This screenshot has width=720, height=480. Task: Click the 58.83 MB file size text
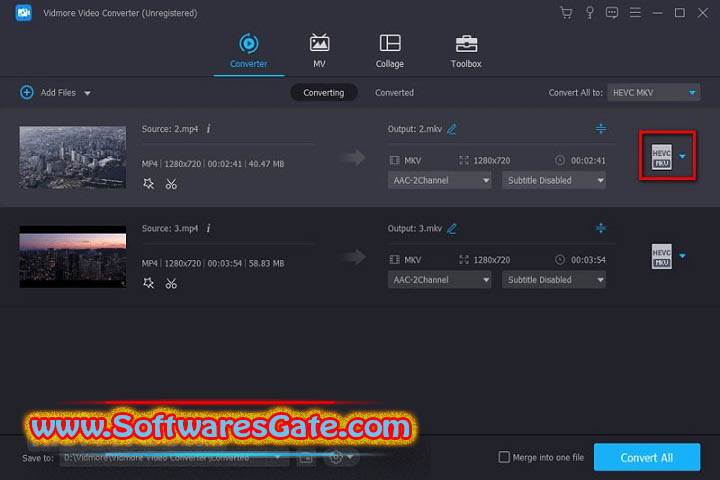[x=266, y=263]
